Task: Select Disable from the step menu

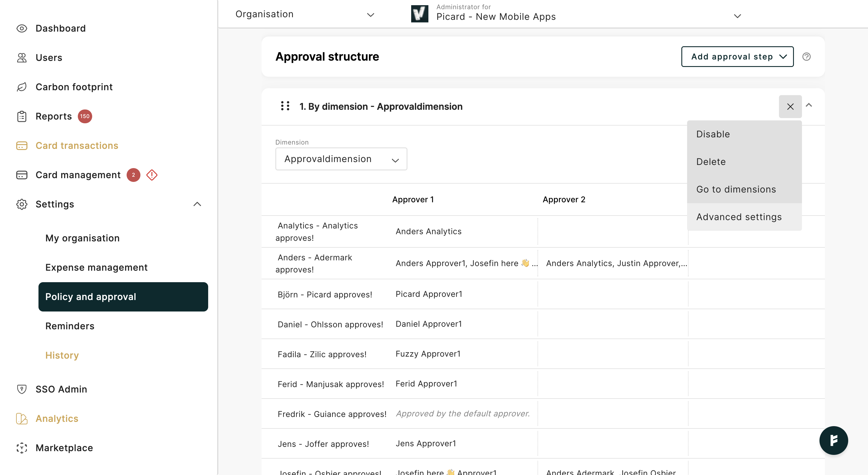Action: (x=713, y=134)
